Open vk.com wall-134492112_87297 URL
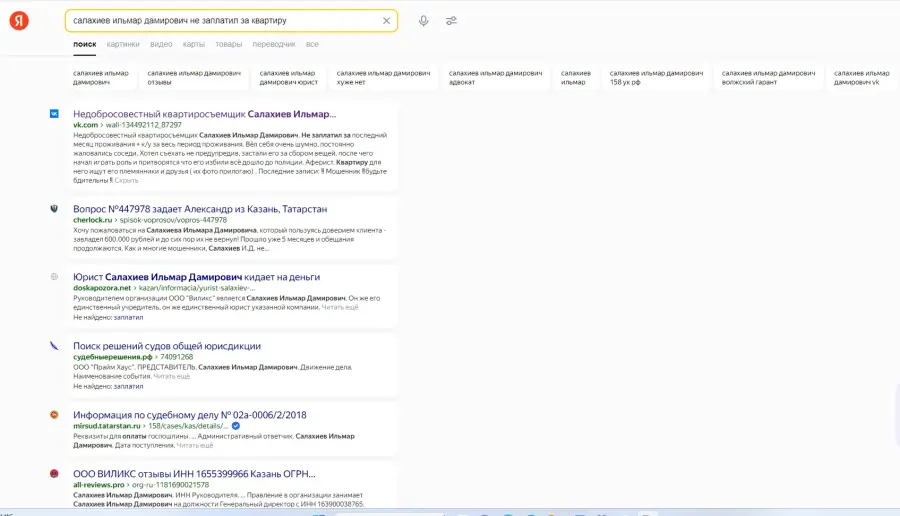The height and width of the screenshot is (516, 900). (x=127, y=125)
